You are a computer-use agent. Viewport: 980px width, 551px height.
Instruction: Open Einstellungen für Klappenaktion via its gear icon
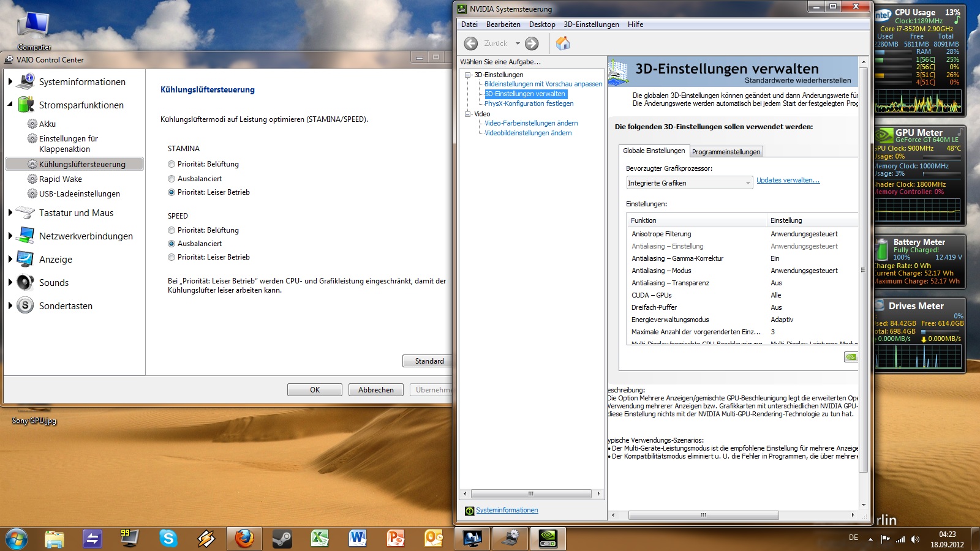pos(32,138)
